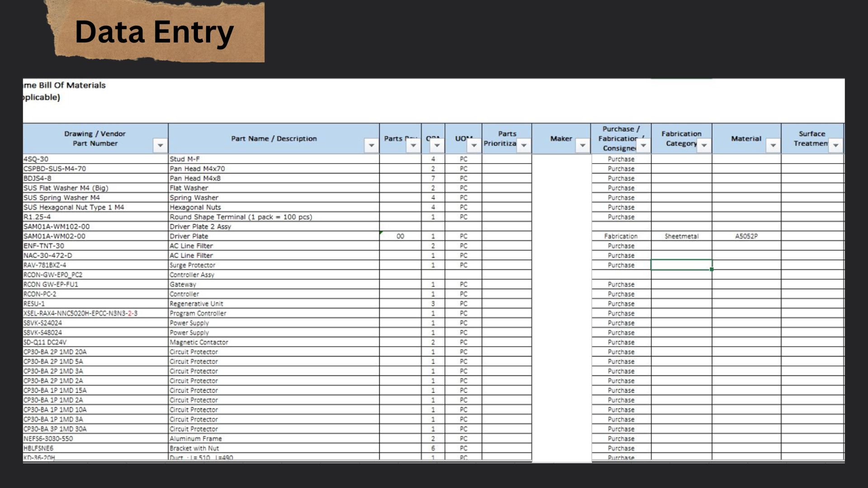Expand the Parts Prioritization filter arrow
This screenshot has width=868, height=488.
(524, 145)
